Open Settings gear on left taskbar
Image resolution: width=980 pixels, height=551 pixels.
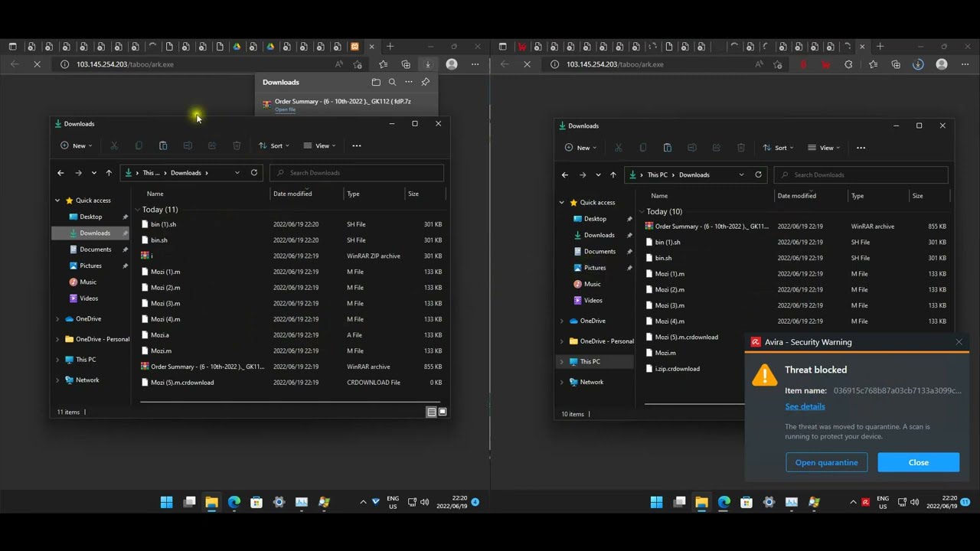click(x=279, y=502)
